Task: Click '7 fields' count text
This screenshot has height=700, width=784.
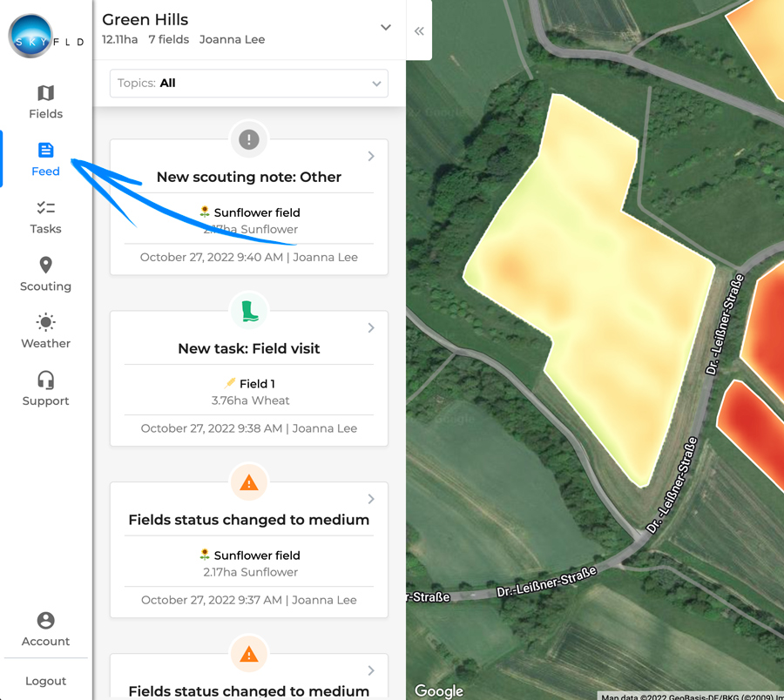Action: click(168, 39)
